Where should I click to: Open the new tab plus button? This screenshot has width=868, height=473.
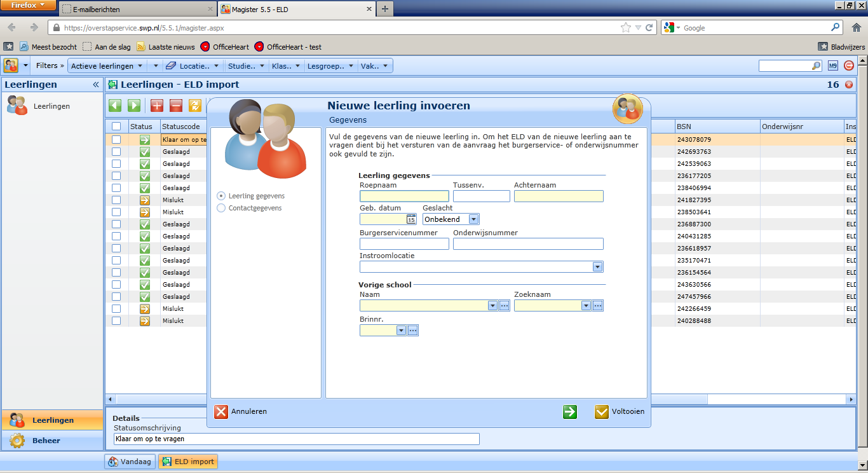[x=385, y=9]
